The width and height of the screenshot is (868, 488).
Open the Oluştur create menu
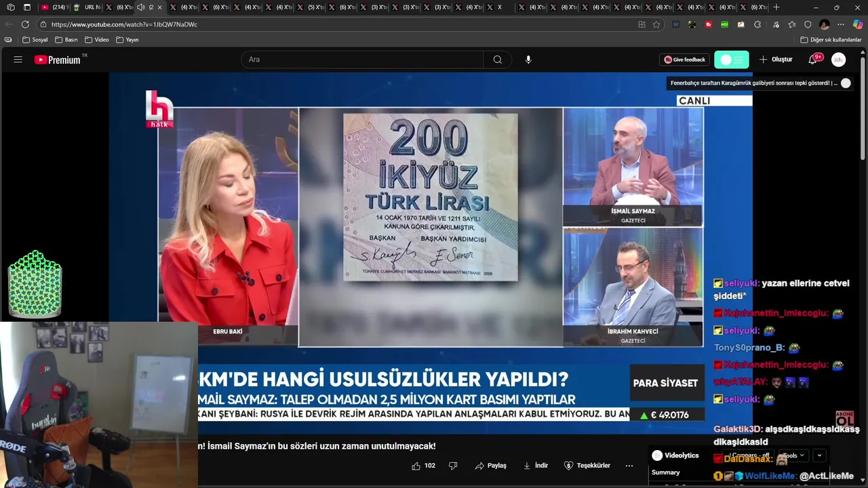point(776,60)
